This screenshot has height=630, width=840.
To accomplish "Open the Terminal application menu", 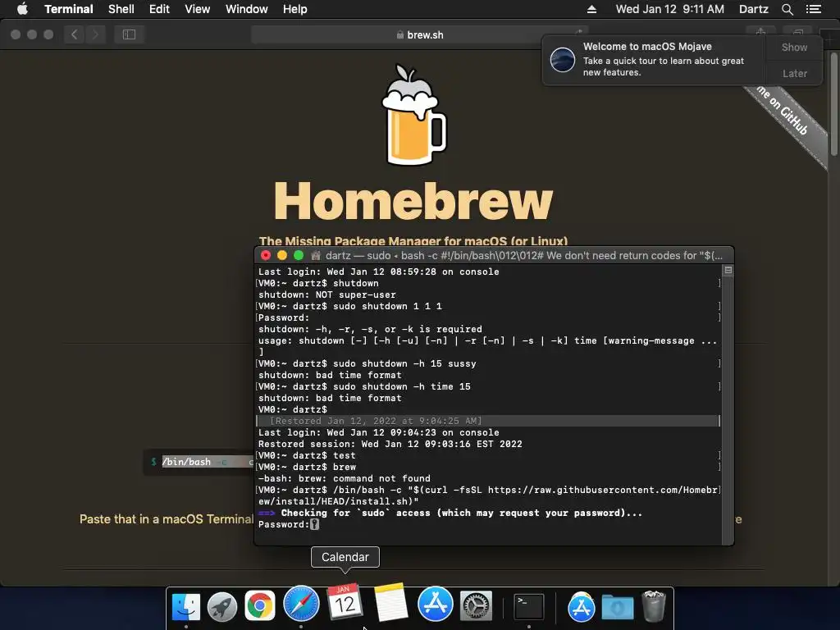I will (69, 9).
